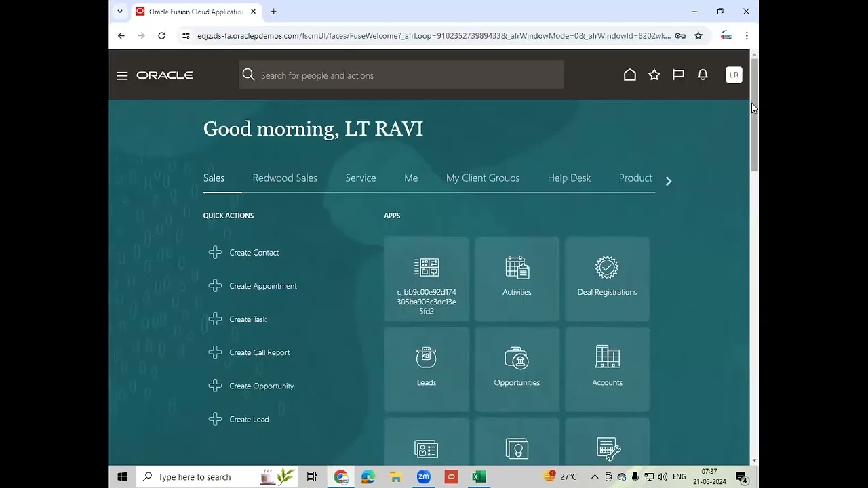The image size is (868, 488).
Task: Show hidden system tray icons
Action: 595,477
